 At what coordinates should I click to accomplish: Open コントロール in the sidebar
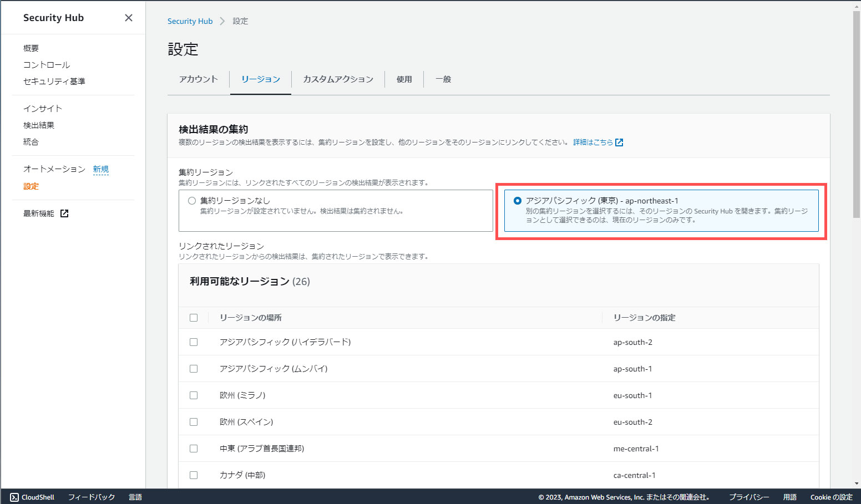point(47,65)
